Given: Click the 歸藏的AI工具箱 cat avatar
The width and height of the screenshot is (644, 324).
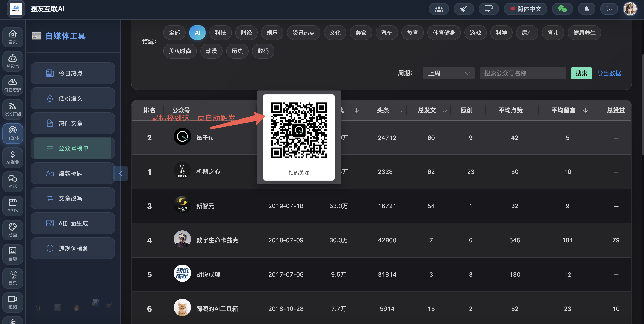Looking at the screenshot, I should [182, 307].
